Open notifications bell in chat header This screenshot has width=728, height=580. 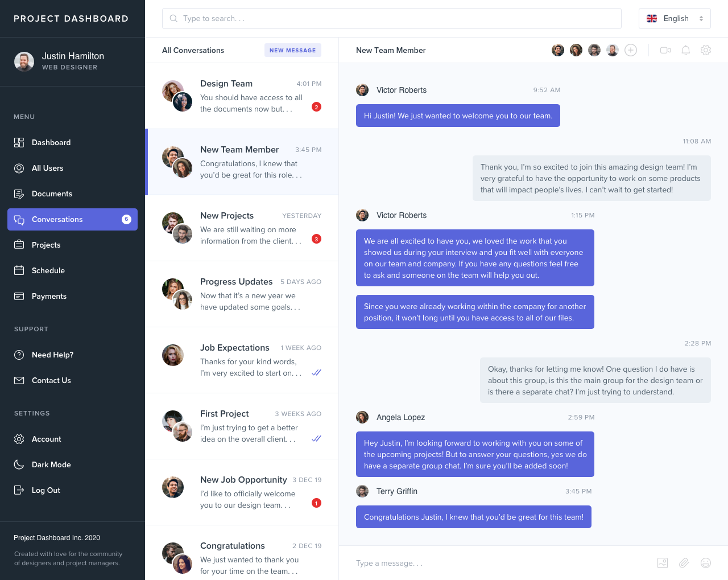686,50
